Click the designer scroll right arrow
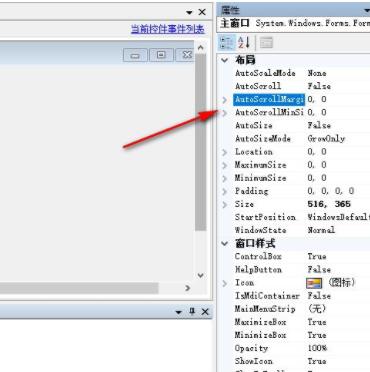 point(188,288)
